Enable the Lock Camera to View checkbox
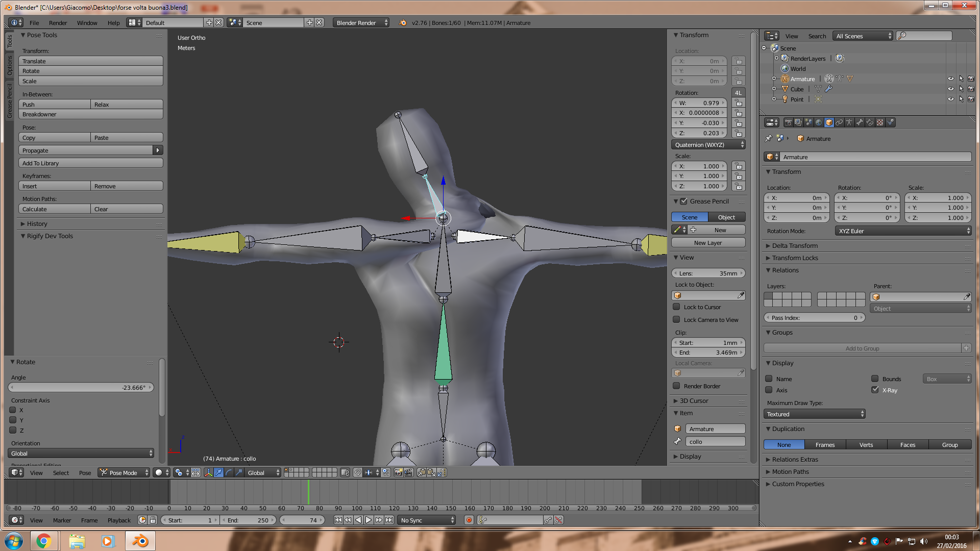 coord(676,319)
